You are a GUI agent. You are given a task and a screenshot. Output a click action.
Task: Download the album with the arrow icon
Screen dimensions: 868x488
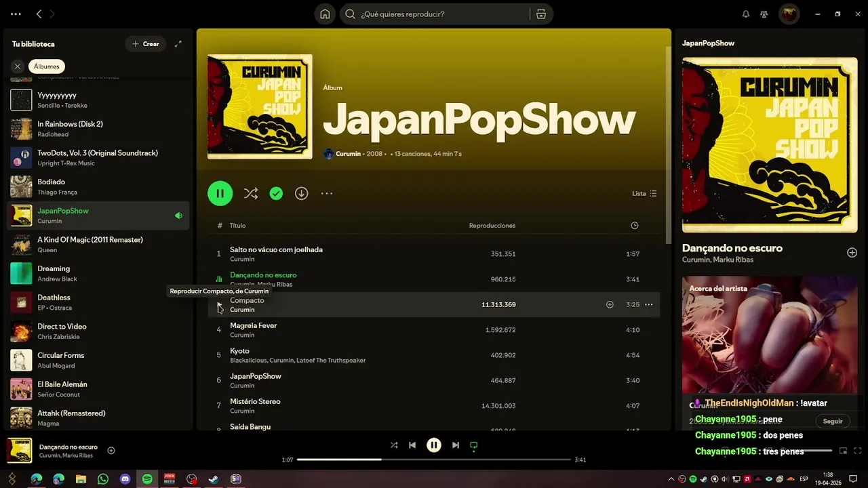click(301, 193)
